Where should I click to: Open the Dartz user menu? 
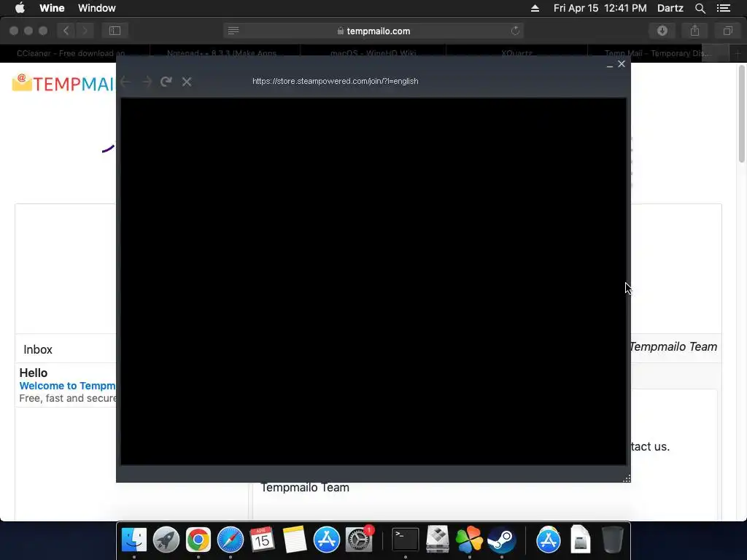(x=670, y=8)
